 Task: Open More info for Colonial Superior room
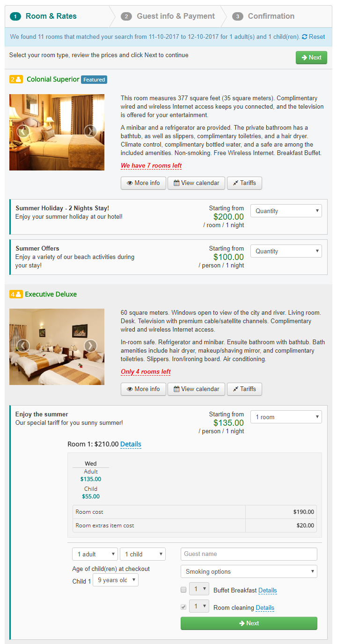(143, 183)
